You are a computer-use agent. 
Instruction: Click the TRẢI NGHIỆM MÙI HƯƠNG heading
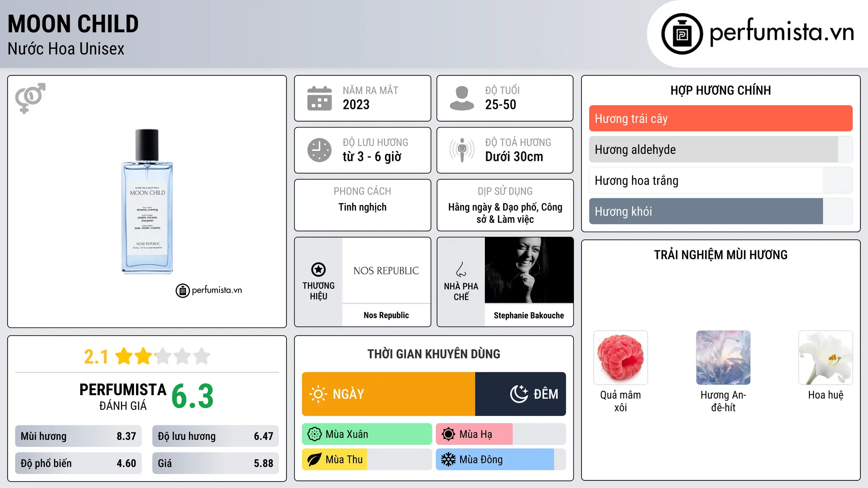[x=721, y=255]
